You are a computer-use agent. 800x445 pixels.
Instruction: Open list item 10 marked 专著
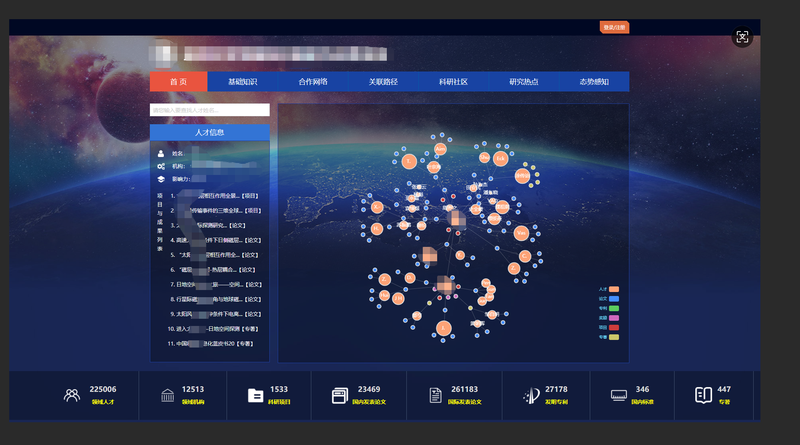click(x=213, y=329)
